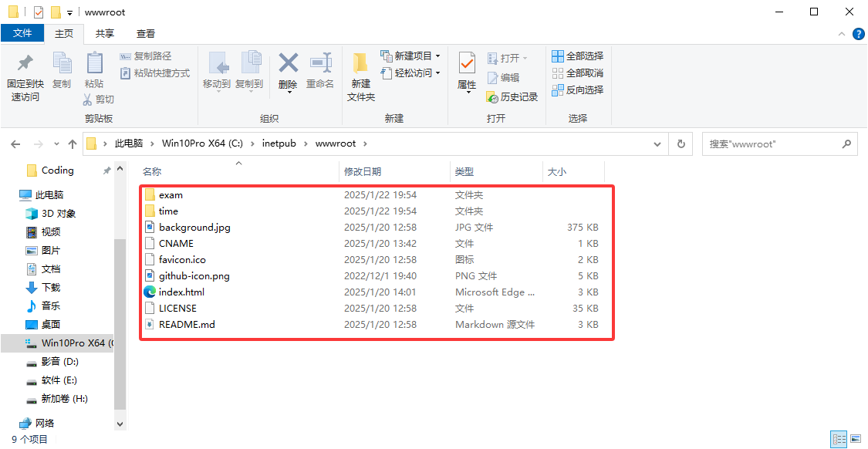Switch to details view in status bar
Viewport: 868px width, 449px height.
839,440
